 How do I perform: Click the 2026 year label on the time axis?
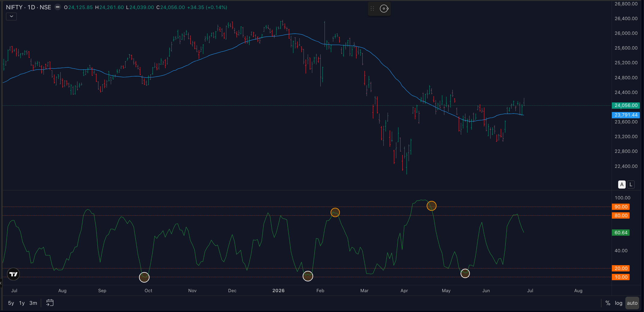pos(278,291)
